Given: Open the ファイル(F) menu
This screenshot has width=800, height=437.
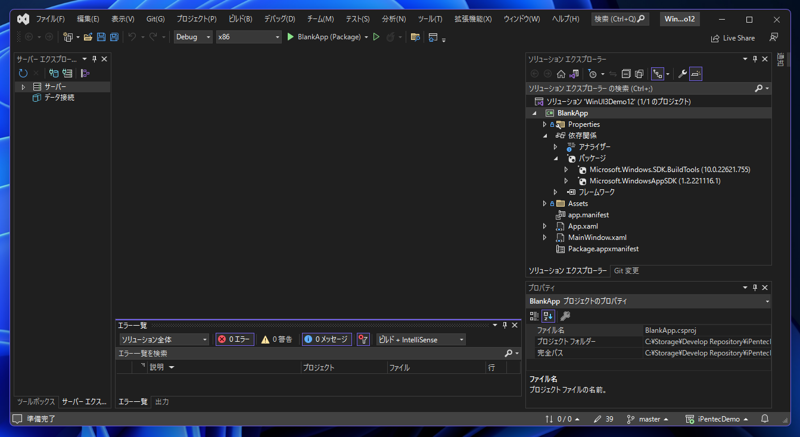Looking at the screenshot, I should click(x=50, y=19).
